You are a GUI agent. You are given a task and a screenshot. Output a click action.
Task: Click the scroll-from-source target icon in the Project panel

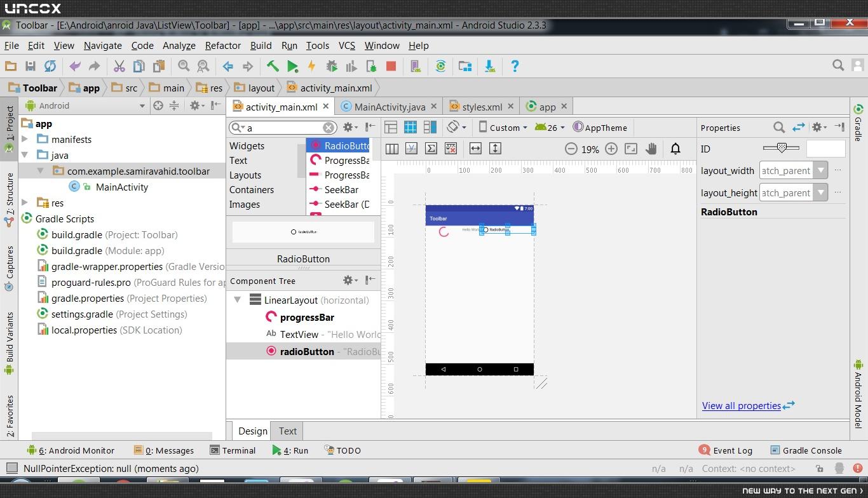point(158,106)
